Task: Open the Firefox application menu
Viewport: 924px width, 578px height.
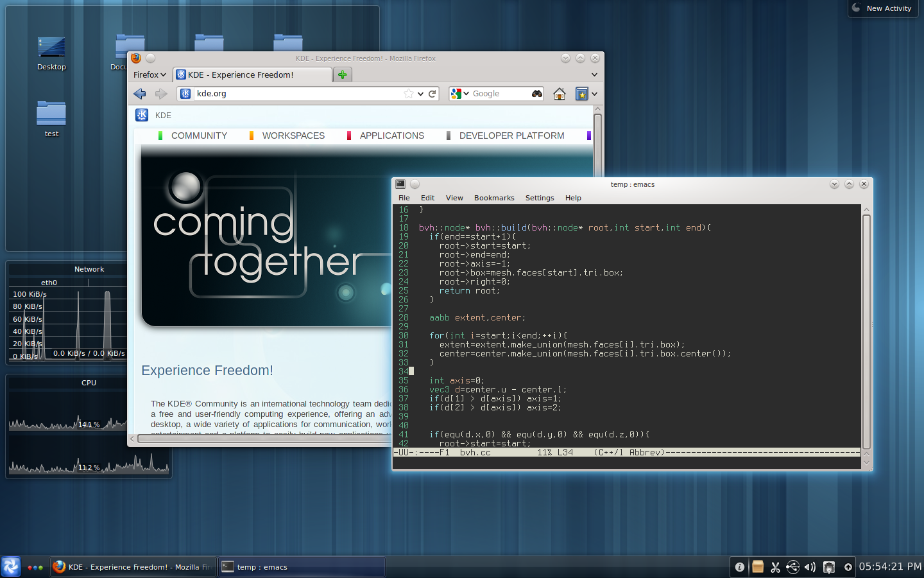Action: point(150,74)
